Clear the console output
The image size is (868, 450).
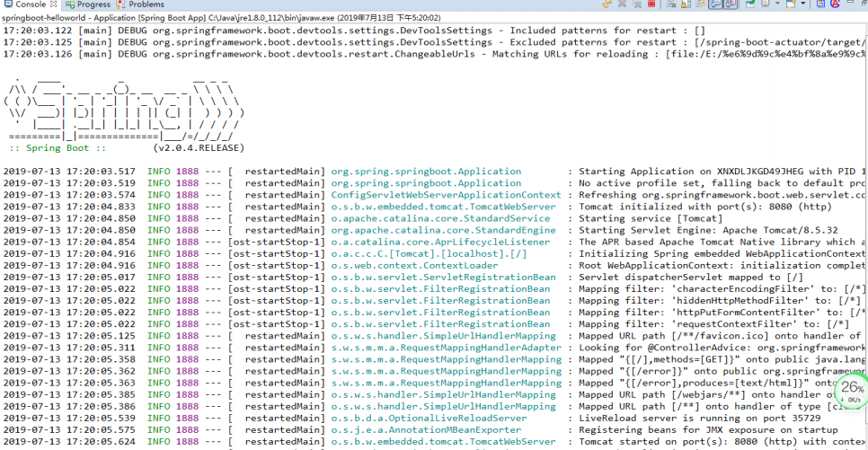(x=671, y=4)
